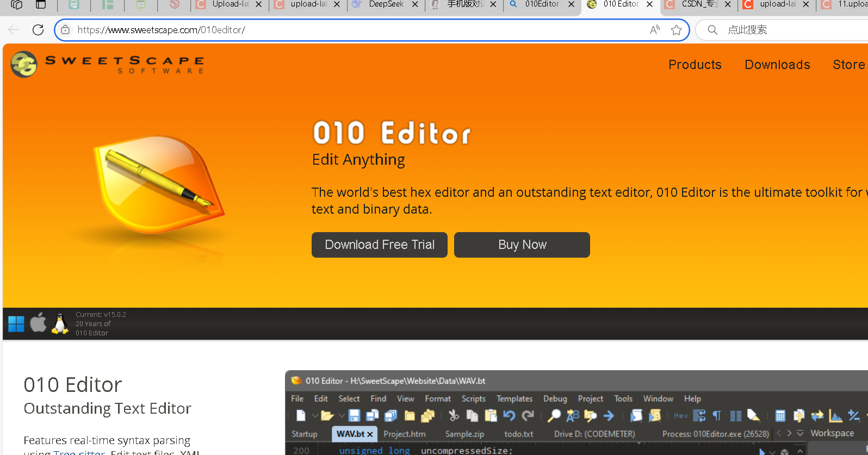This screenshot has width=868, height=455.
Task: Close the DeepSeek browser tab
Action: click(x=415, y=4)
